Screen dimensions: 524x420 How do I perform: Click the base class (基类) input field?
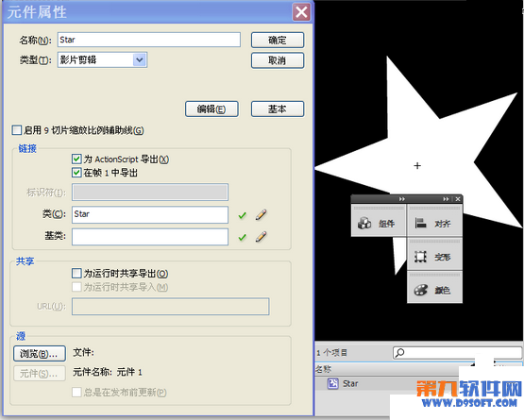click(x=150, y=237)
